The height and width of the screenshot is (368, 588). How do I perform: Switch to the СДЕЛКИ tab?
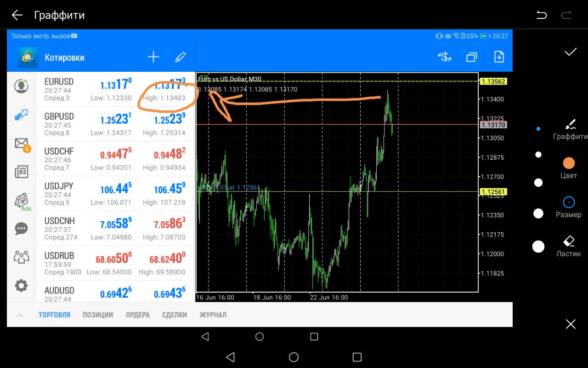point(175,315)
